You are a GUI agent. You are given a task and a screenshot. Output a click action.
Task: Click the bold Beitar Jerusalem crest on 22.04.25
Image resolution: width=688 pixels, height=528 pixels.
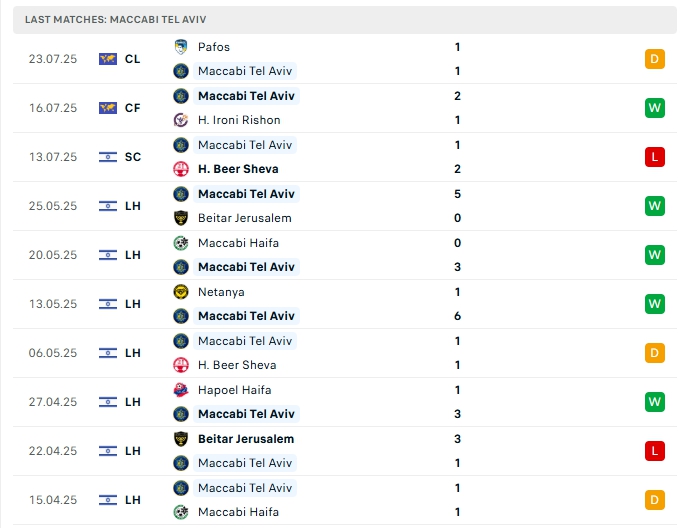181,439
